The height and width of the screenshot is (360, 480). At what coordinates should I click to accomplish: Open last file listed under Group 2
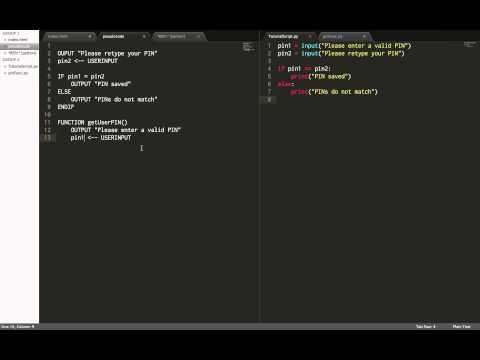coord(18,73)
